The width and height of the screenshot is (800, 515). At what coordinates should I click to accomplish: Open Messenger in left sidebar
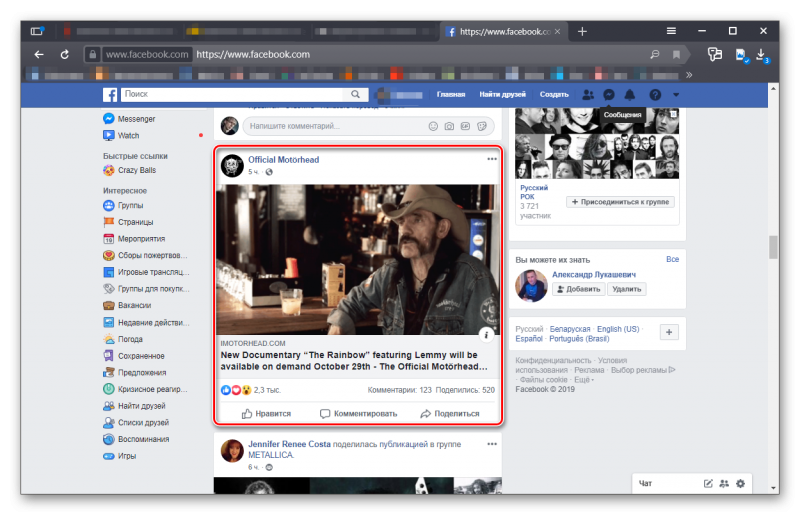pyautogui.click(x=130, y=118)
